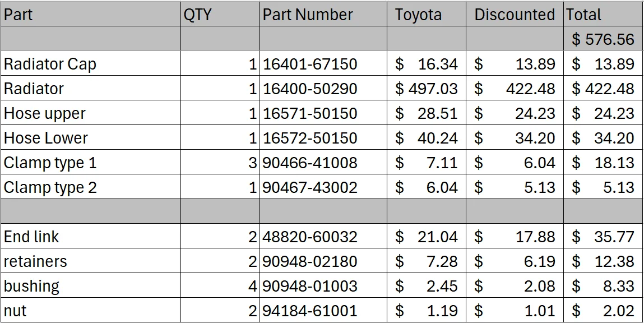Click the End link cell
The width and height of the screenshot is (644, 323).
[90, 236]
